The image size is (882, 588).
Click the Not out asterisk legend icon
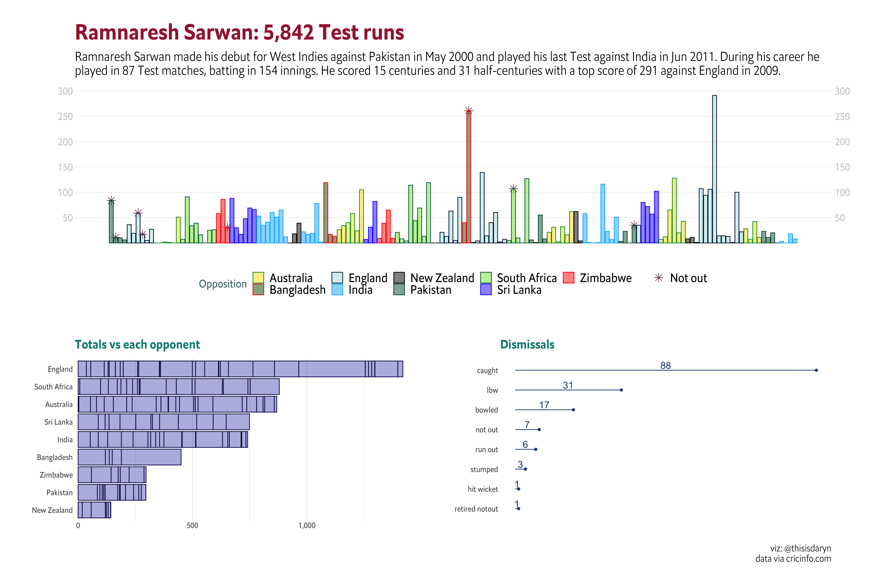[659, 278]
